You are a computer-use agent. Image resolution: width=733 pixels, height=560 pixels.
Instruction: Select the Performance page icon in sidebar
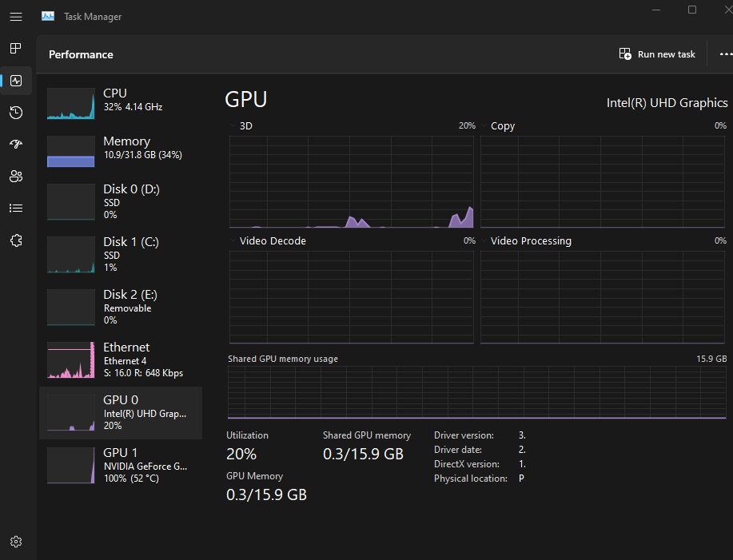tap(16, 81)
